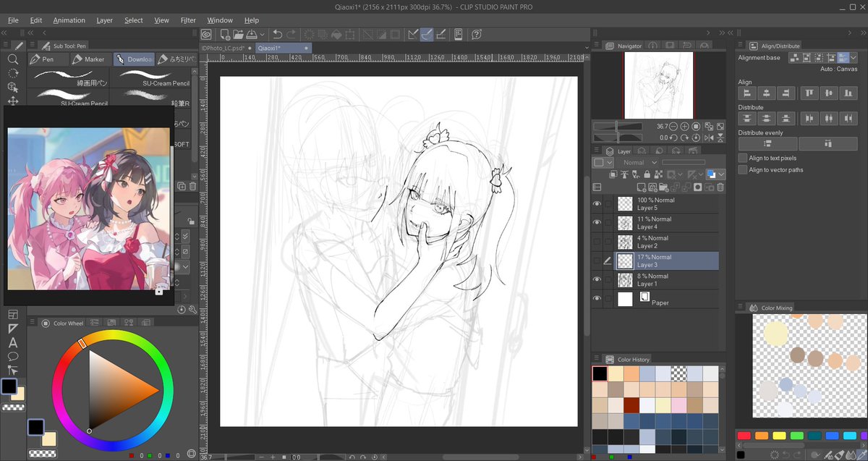868x461 pixels.
Task: Select the Text tool
Action: tap(12, 342)
